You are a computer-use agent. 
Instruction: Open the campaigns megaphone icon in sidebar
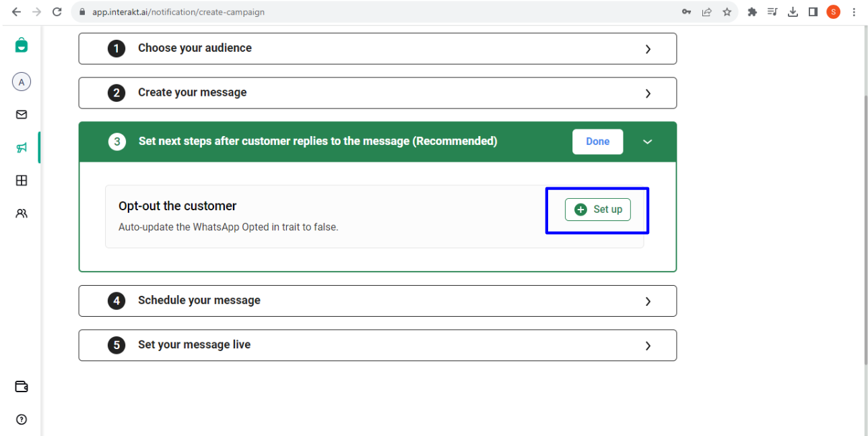pyautogui.click(x=22, y=148)
